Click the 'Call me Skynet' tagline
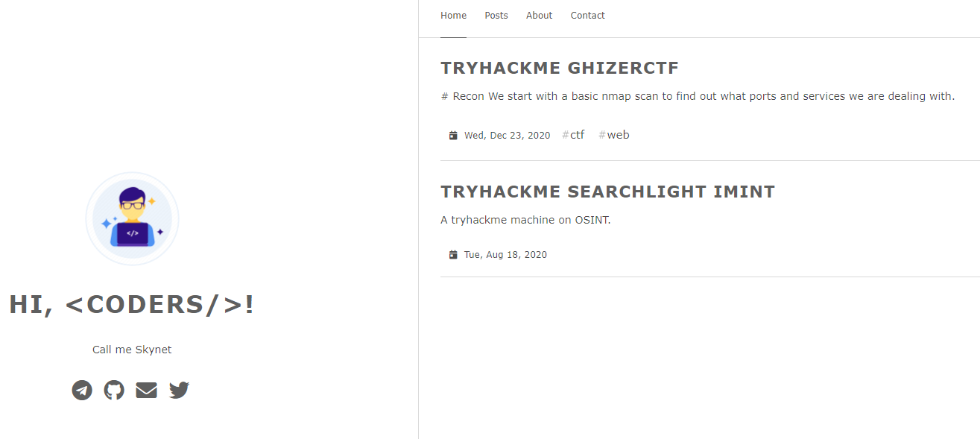Viewport: 980px width, 439px height. click(x=132, y=350)
